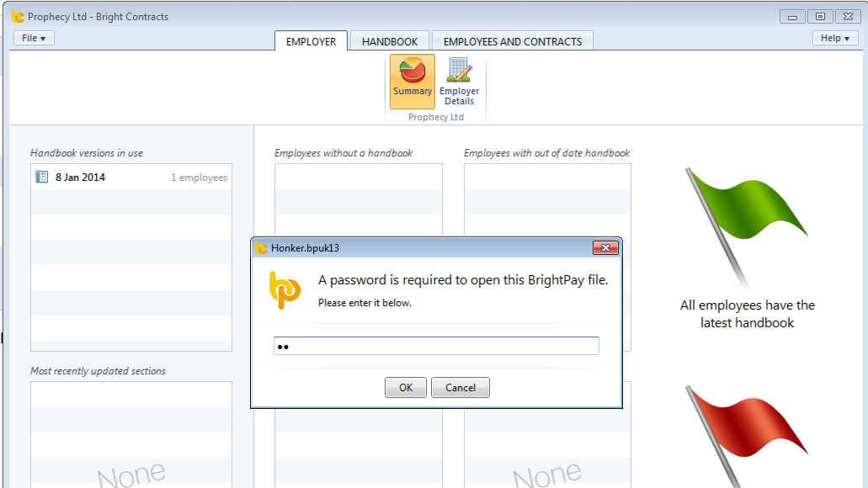This screenshot has height=488, width=868.
Task: Click the Prophecy Ltd ribbon group label
Action: (435, 117)
